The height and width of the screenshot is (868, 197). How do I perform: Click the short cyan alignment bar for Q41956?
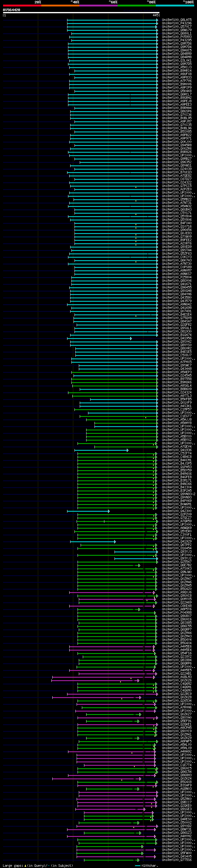tap(100, 338)
